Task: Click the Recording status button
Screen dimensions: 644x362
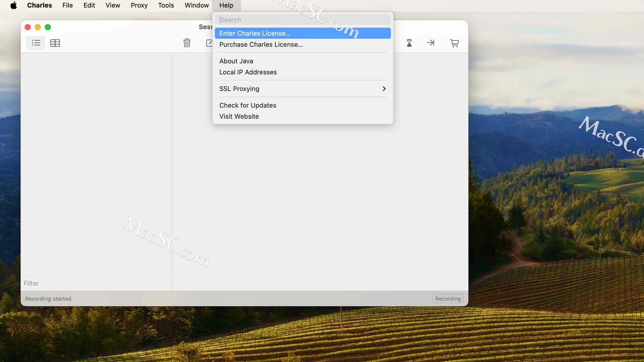Action: (x=448, y=299)
